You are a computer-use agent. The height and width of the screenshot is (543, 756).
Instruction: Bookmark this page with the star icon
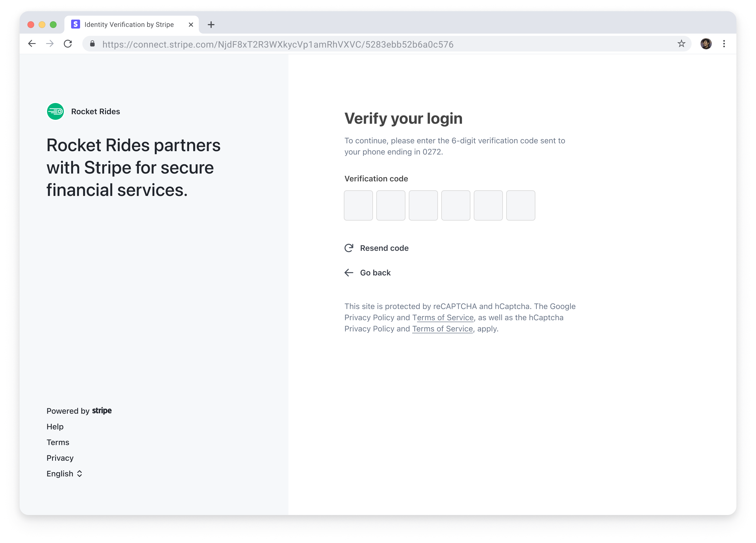click(681, 44)
